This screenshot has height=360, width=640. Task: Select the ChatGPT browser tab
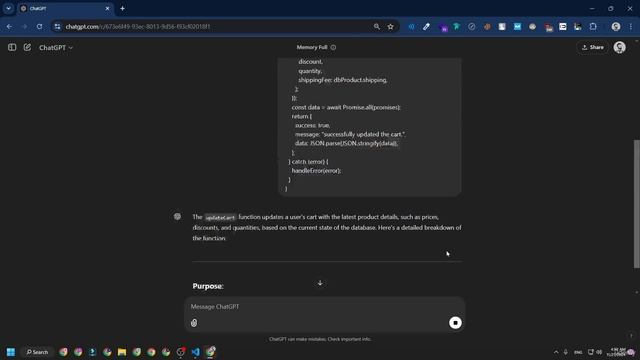(x=65, y=8)
